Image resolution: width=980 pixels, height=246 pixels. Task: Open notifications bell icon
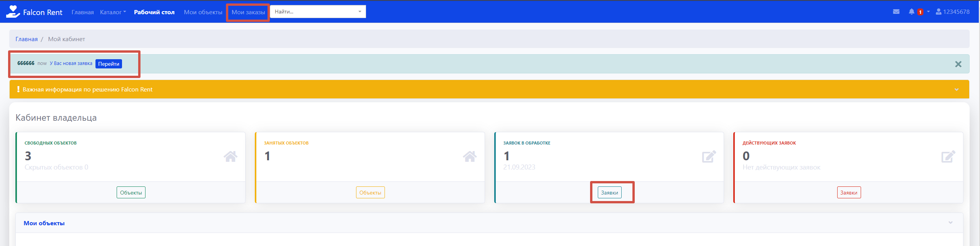pos(911,12)
